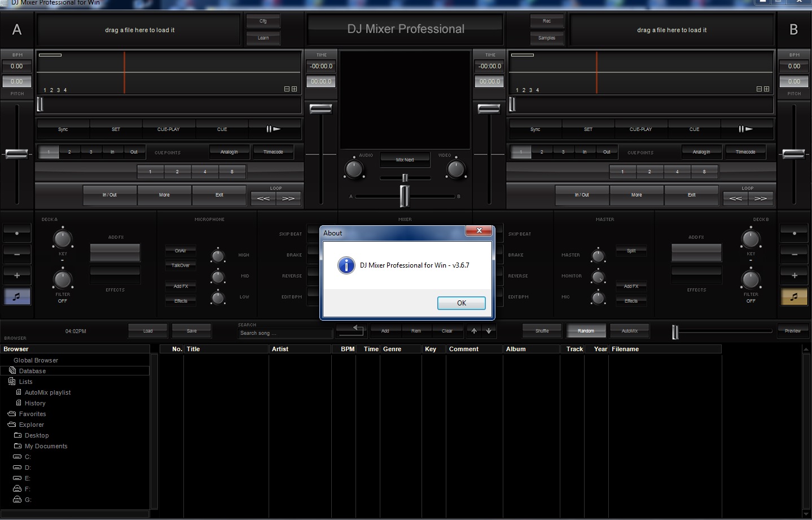Toggle deck A Timecode button

click(273, 152)
